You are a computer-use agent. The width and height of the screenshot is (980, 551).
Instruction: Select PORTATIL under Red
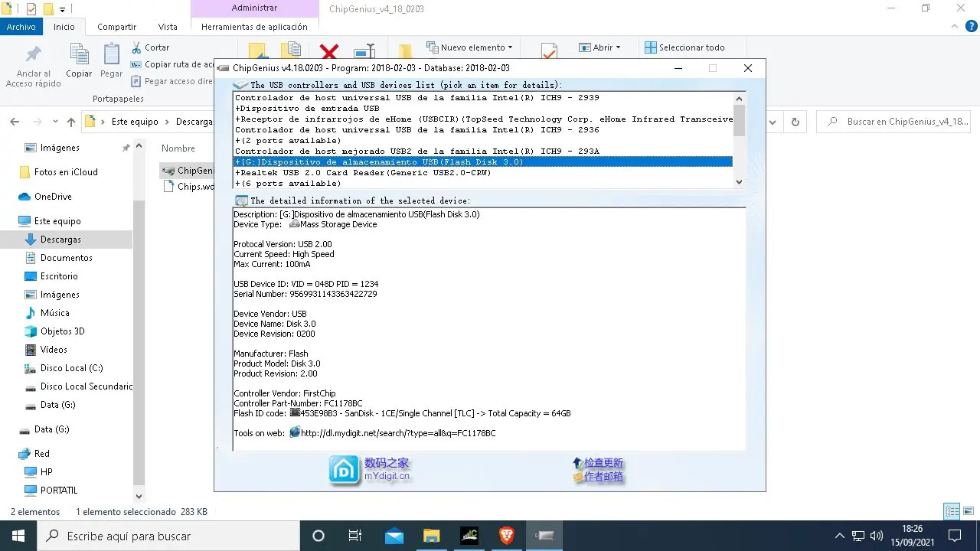(59, 491)
